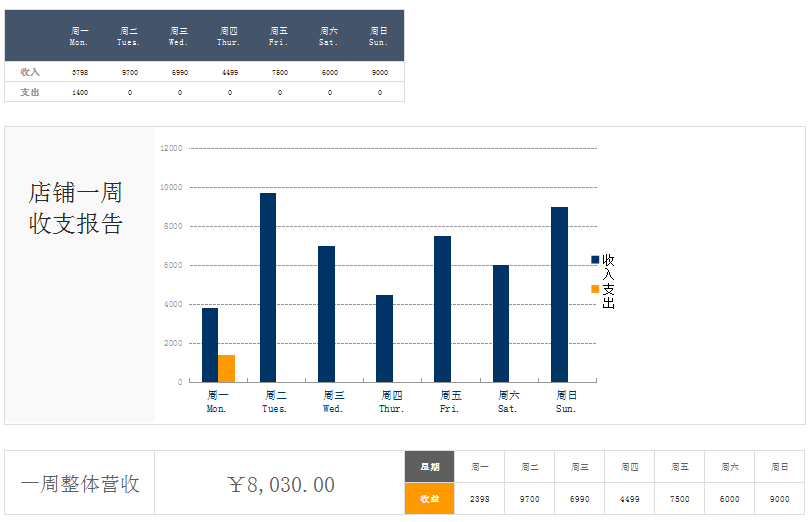
Task: Select the gray 星期 header cell
Action: [429, 467]
